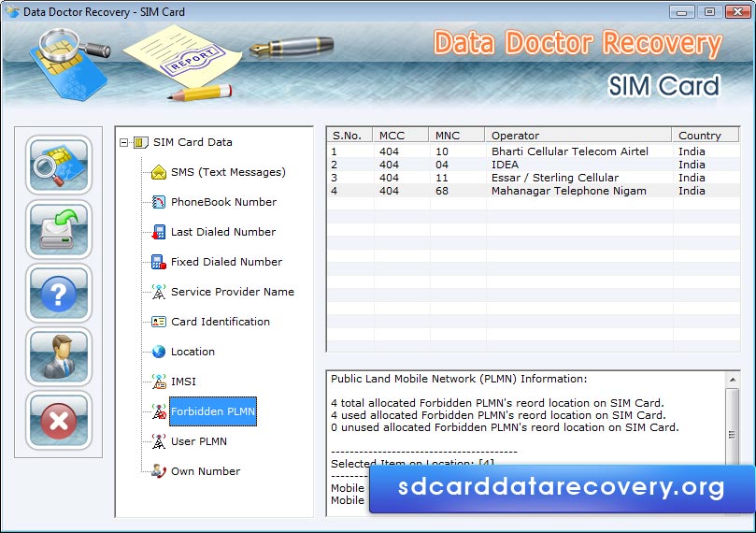Viewport: 756px width, 533px height.
Task: Open Last Dialed Number entry
Action: (223, 232)
